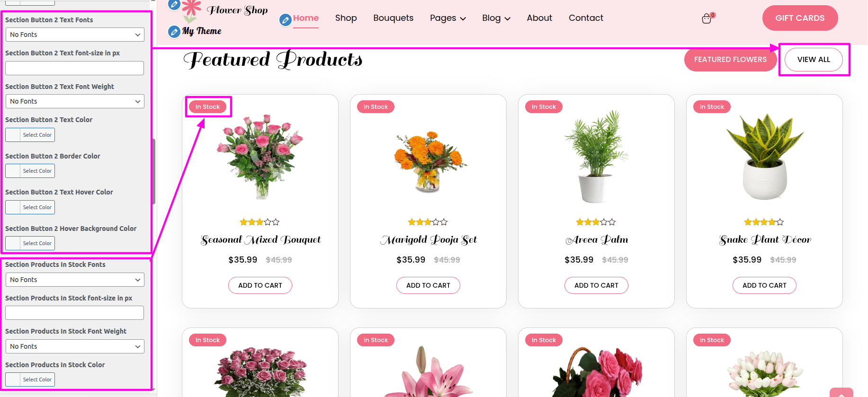Add Marigold Pooja Set to cart
The width and height of the screenshot is (868, 397).
click(x=428, y=285)
